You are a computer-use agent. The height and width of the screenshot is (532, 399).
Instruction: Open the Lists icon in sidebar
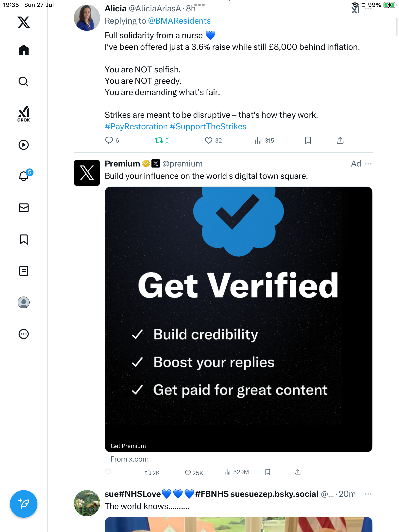coord(24,271)
